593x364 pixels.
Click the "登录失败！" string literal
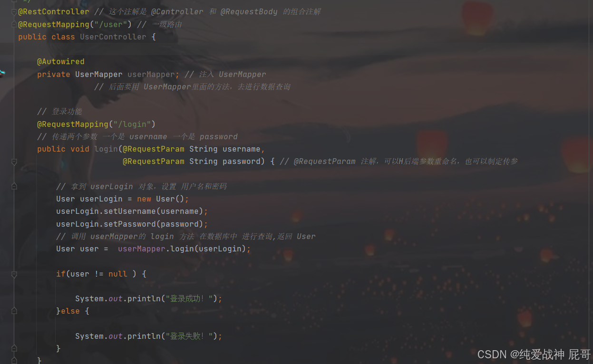[189, 336]
